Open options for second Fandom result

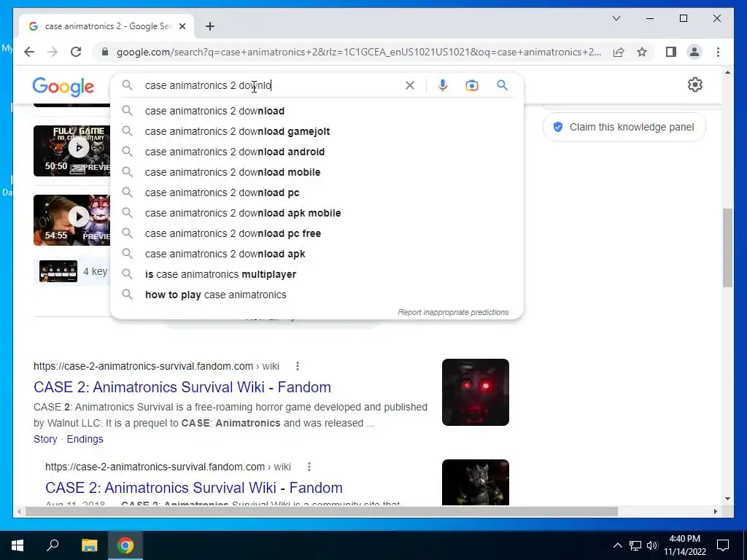click(309, 467)
